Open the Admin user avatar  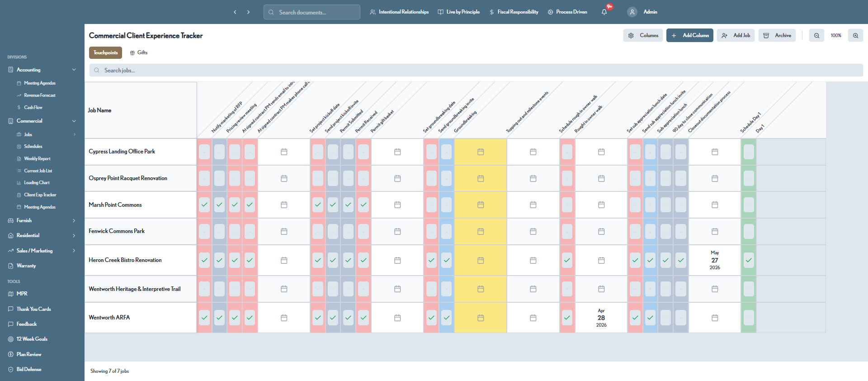[x=632, y=12]
